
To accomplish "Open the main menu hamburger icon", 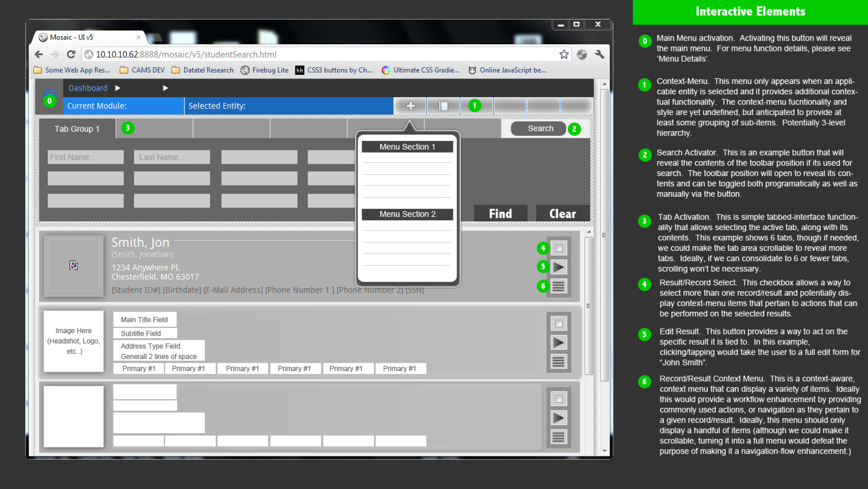I will click(49, 93).
